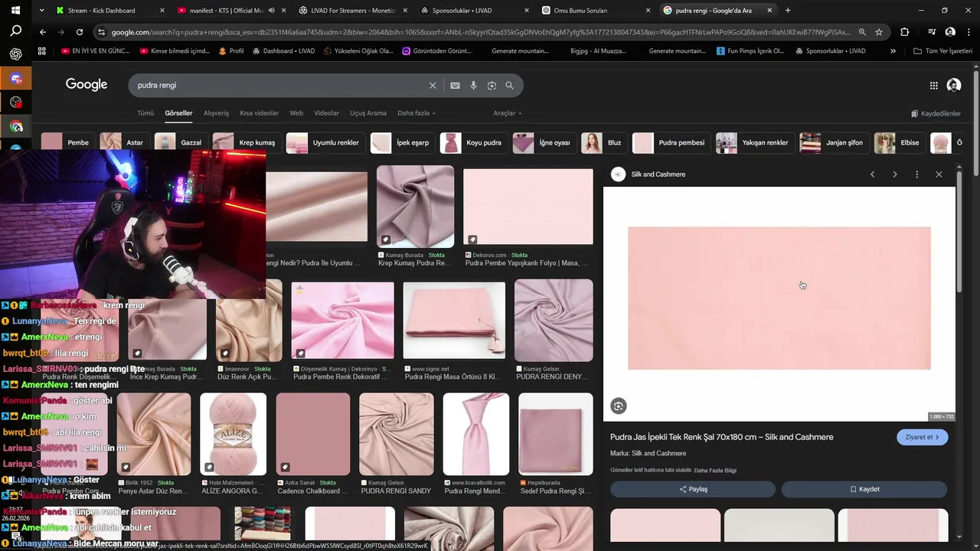View site information for google.com

coord(101,32)
